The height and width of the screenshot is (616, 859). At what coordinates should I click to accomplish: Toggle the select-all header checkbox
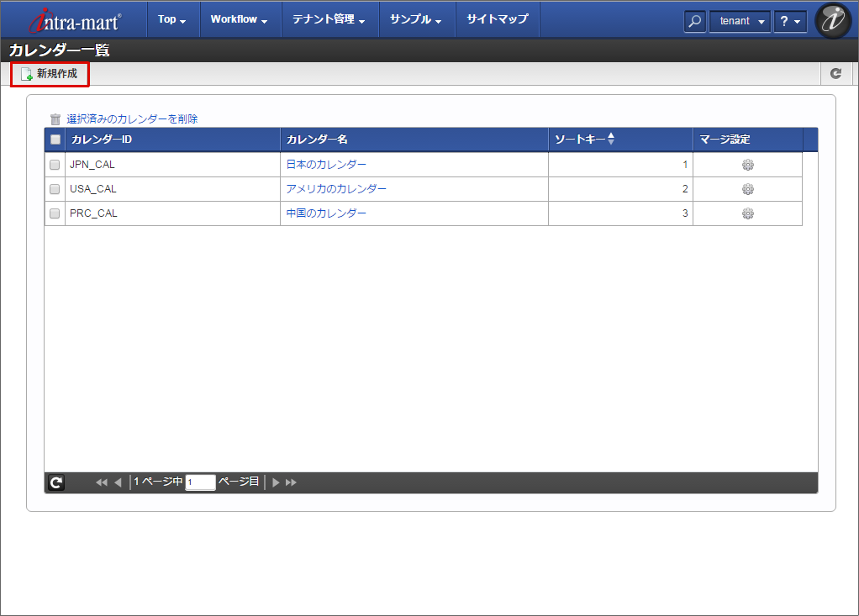tap(55, 139)
